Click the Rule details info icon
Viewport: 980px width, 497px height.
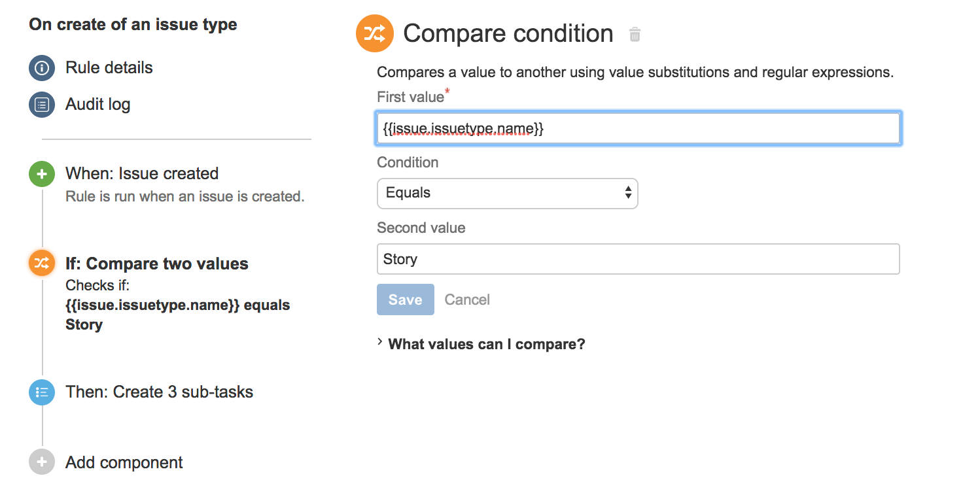tap(42, 68)
